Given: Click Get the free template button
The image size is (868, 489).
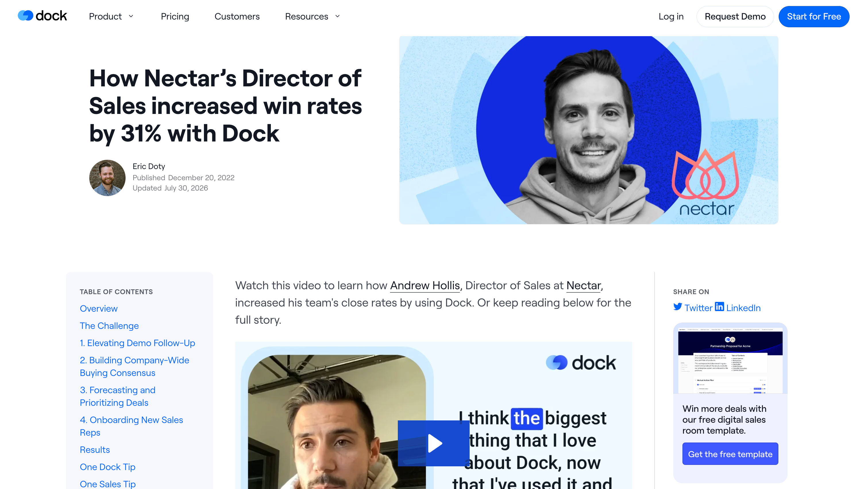Looking at the screenshot, I should point(730,454).
